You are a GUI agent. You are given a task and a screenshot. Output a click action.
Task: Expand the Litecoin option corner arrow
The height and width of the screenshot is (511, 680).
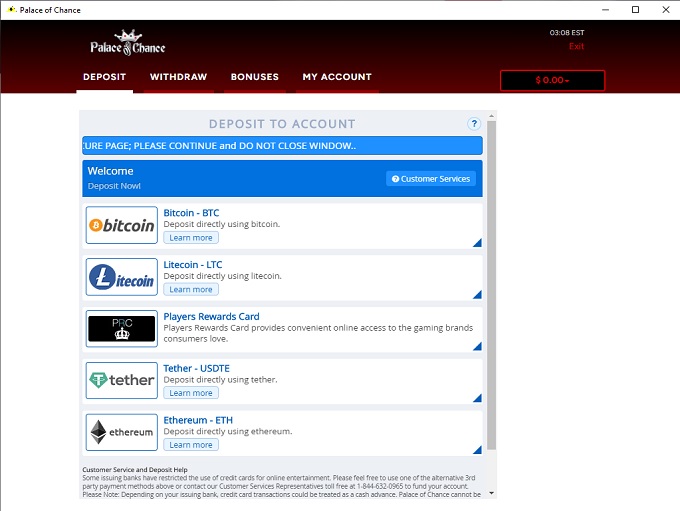[x=477, y=295]
